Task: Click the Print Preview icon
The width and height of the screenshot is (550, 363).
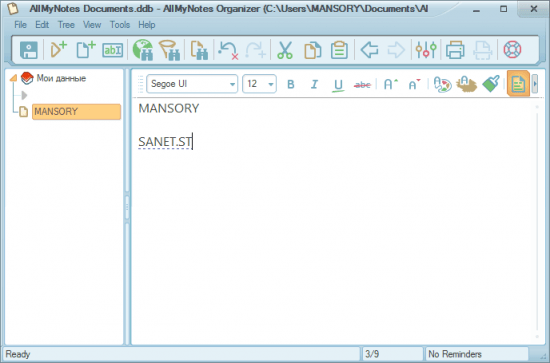Action: 483,50
